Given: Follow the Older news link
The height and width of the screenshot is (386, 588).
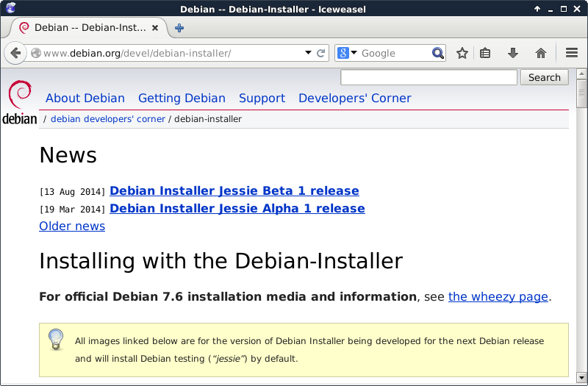Looking at the screenshot, I should [72, 226].
